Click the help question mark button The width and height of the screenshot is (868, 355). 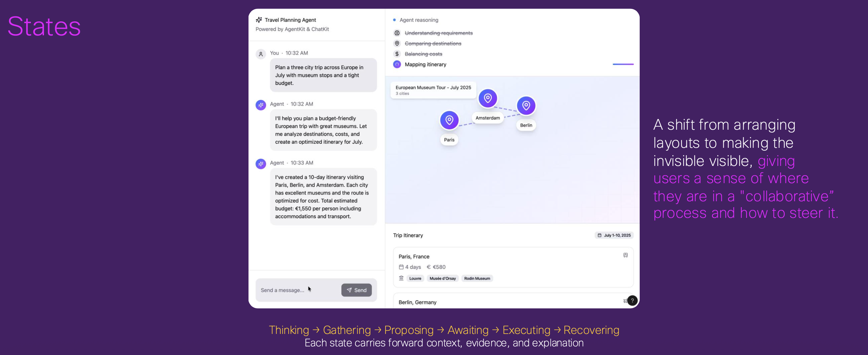(632, 300)
